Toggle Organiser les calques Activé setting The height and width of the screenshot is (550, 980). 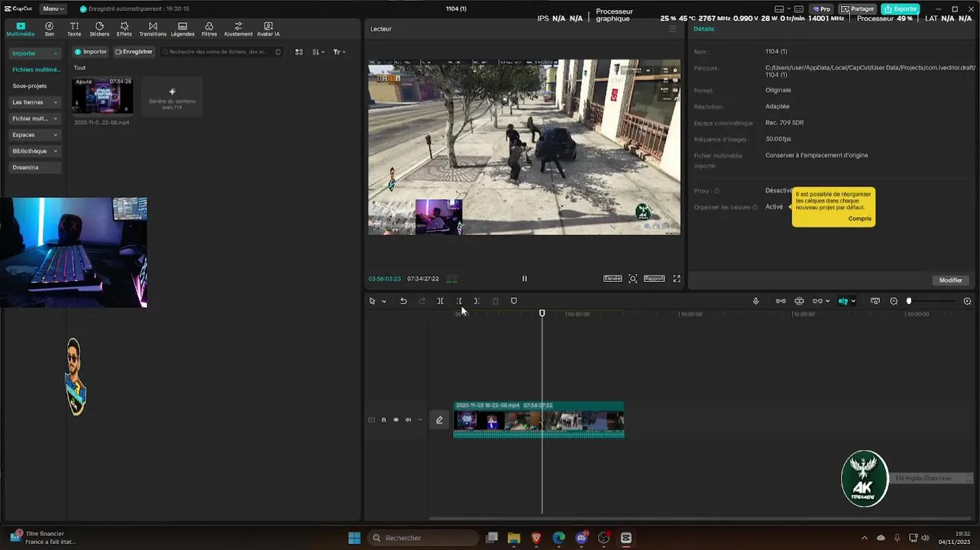775,207
